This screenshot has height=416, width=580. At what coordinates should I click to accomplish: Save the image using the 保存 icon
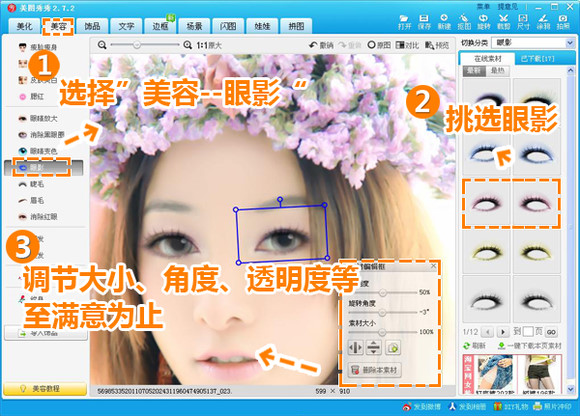pos(424,22)
